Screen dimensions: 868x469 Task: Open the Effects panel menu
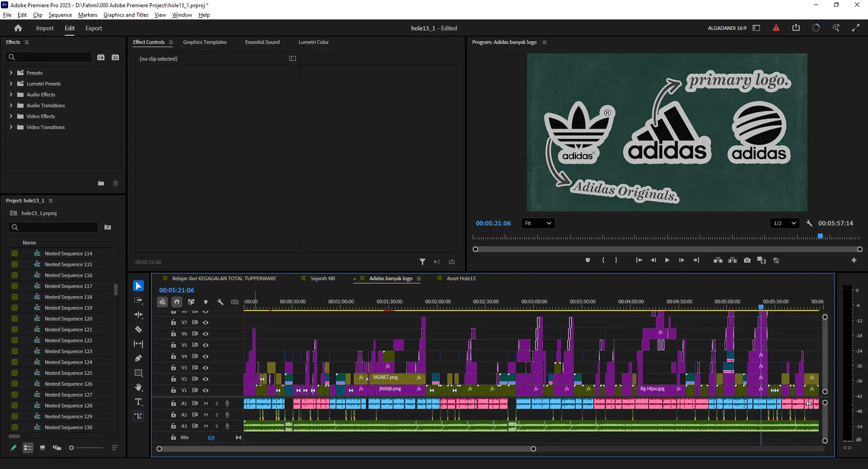click(x=27, y=42)
